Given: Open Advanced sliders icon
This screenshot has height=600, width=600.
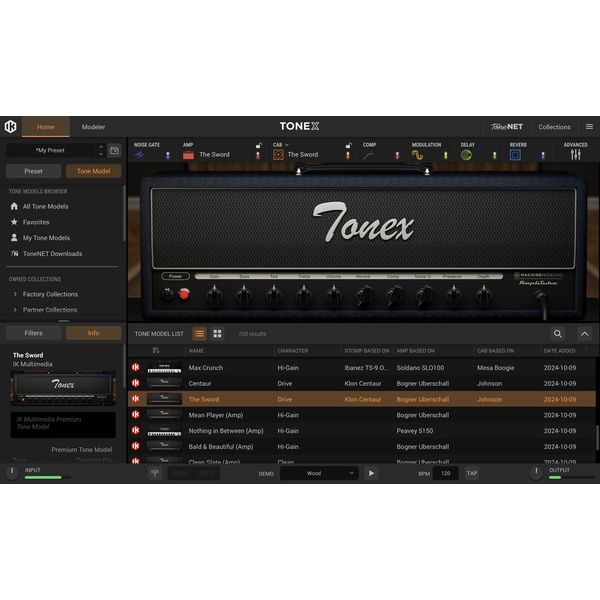Looking at the screenshot, I should [576, 155].
